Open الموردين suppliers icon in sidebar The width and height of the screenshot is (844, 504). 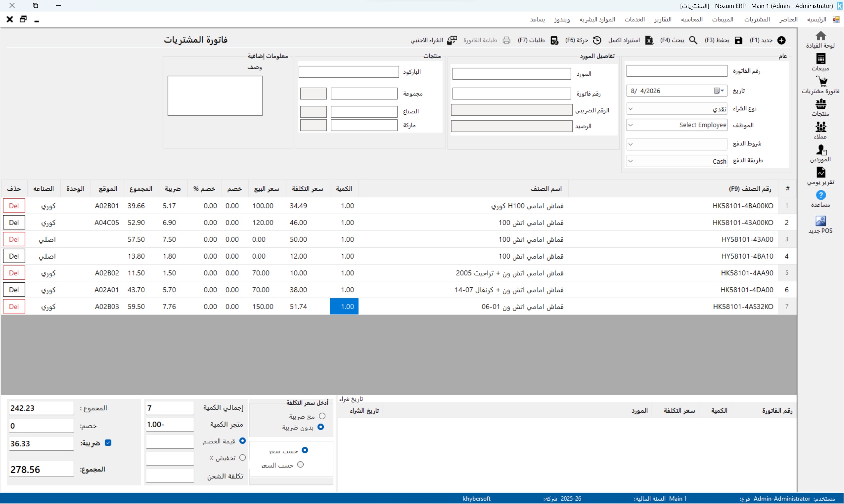821,150
